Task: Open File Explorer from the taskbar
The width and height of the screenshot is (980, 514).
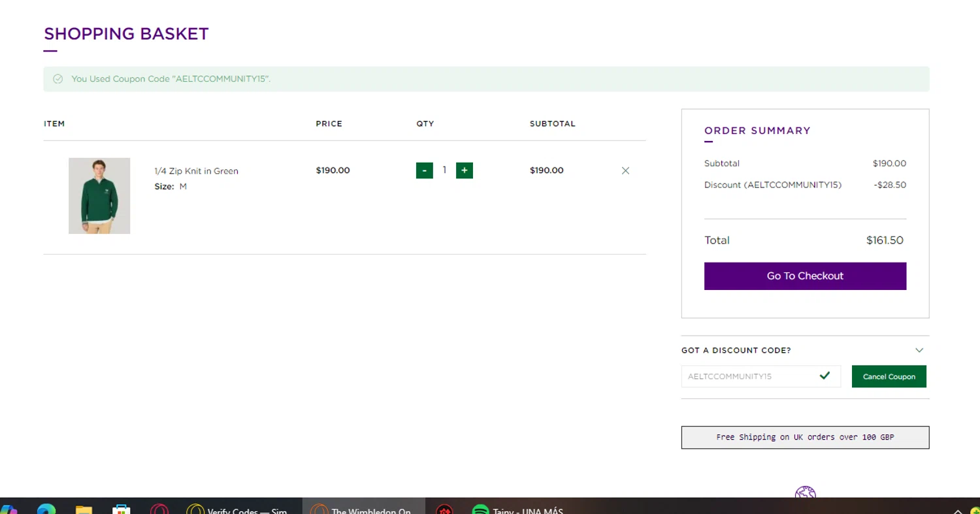Action: [84, 509]
